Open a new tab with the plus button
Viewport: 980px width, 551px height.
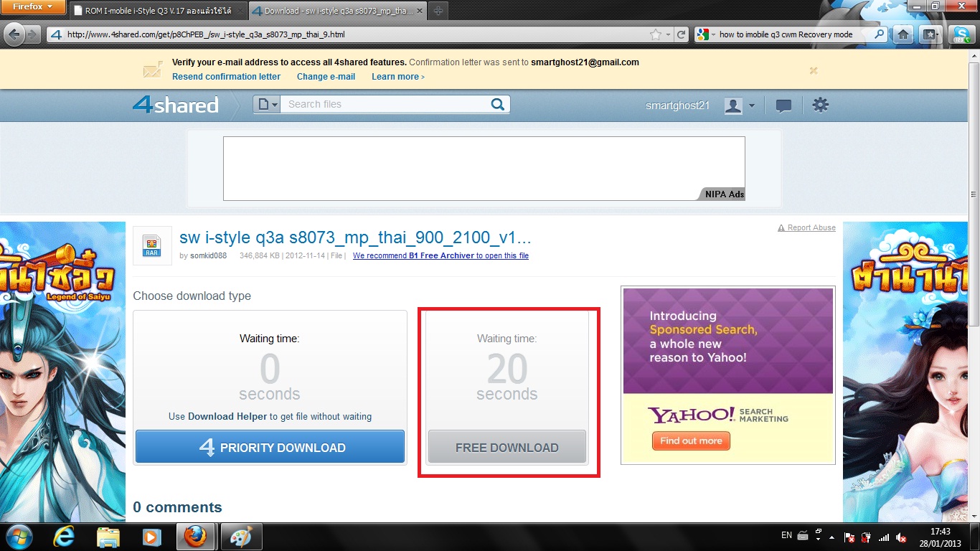click(x=438, y=11)
